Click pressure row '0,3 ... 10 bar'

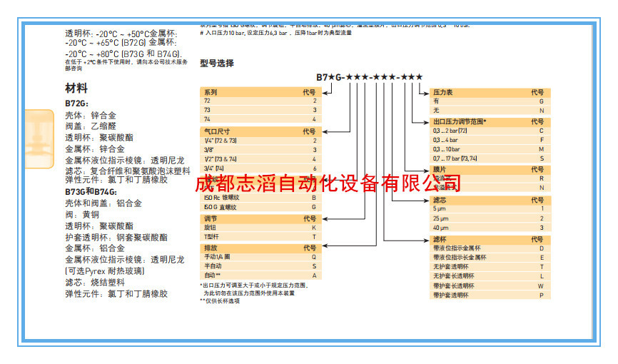pos(490,149)
